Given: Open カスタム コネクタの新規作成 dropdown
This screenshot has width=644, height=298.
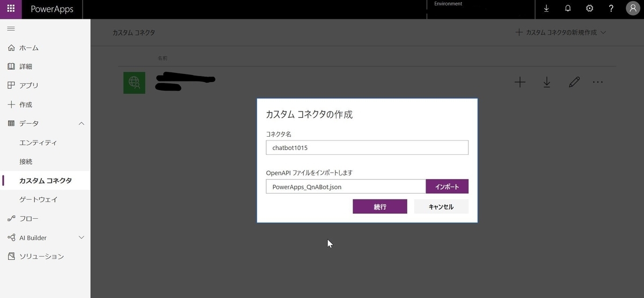Looking at the screenshot, I should tap(561, 32).
